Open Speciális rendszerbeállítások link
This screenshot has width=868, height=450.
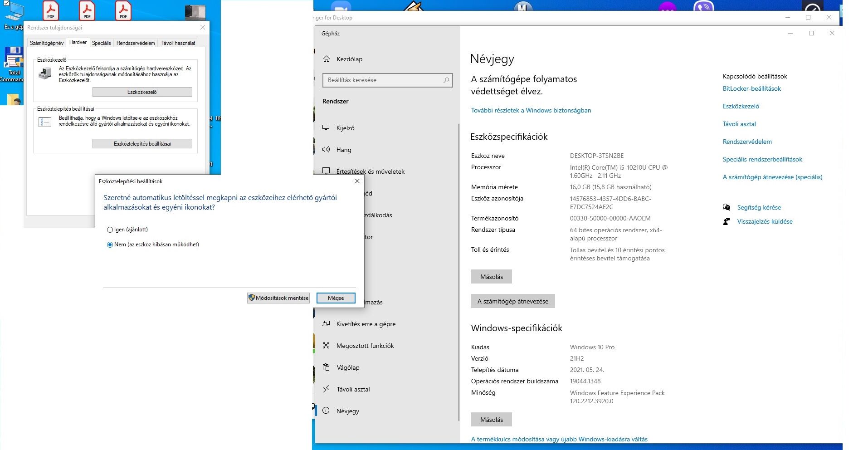click(x=762, y=159)
